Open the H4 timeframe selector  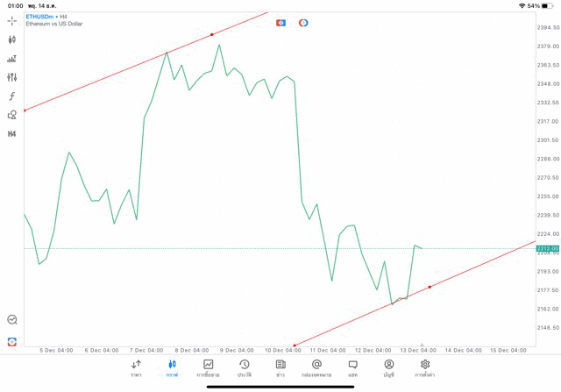[12, 134]
